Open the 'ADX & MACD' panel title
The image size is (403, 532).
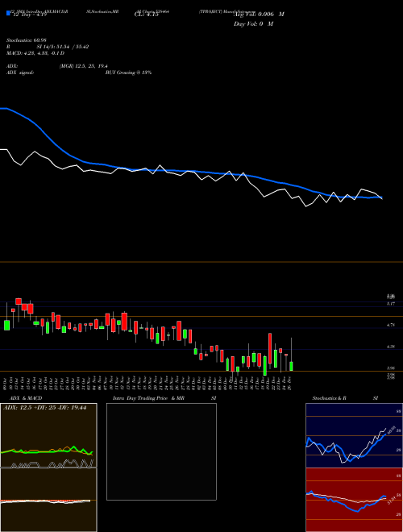26,398
